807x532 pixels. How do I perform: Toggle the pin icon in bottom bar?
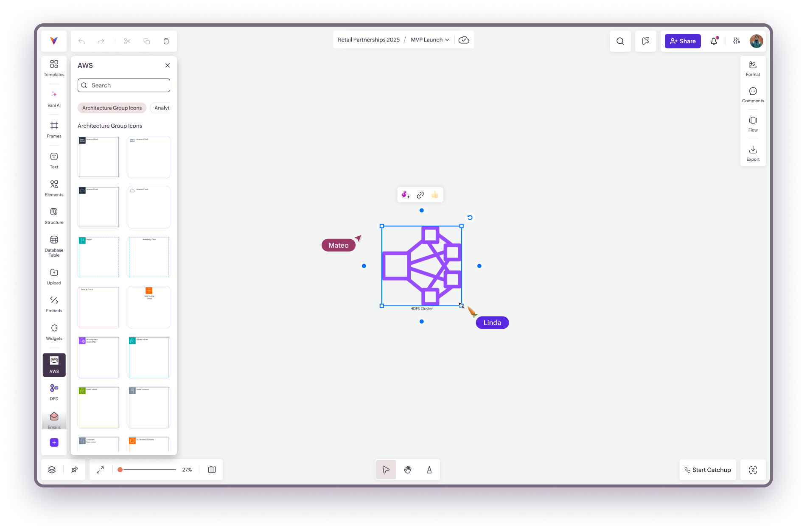(x=75, y=470)
